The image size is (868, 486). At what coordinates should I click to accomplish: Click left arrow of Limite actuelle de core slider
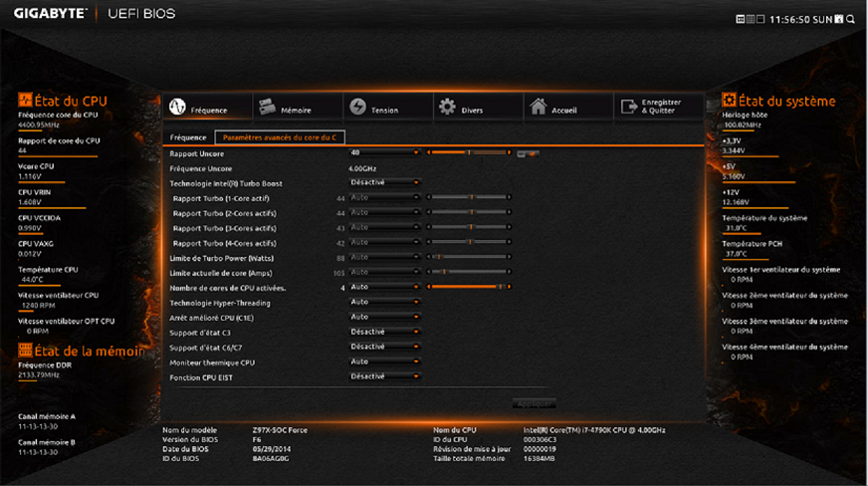point(428,272)
